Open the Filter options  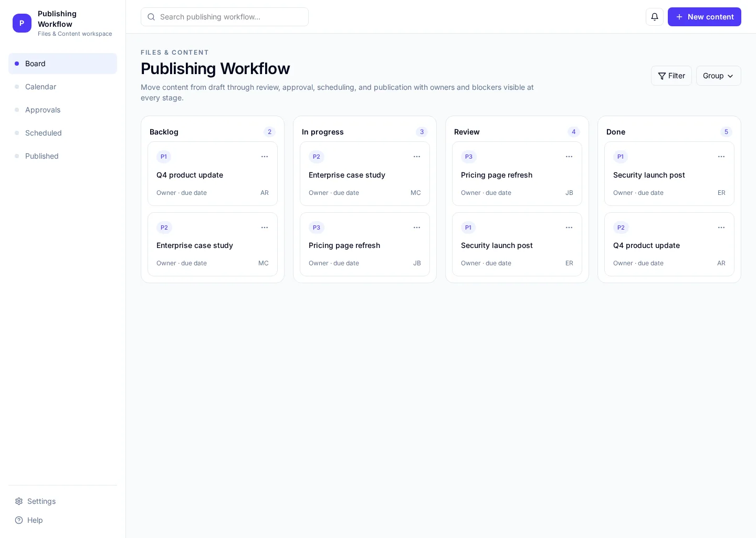pyautogui.click(x=671, y=76)
